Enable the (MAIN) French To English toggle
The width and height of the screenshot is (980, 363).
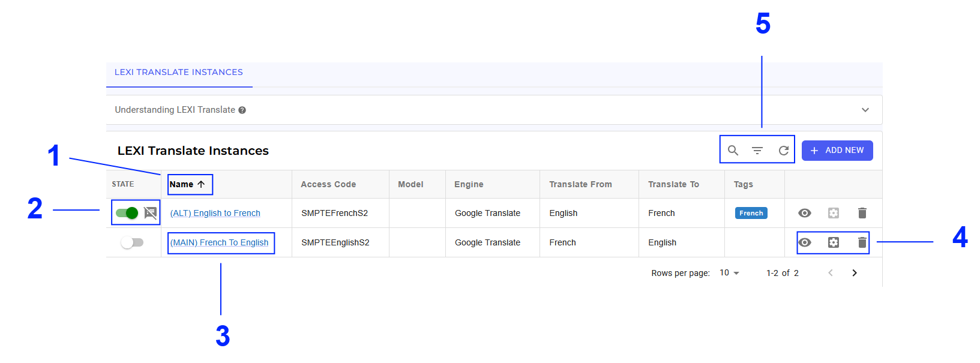click(x=132, y=242)
